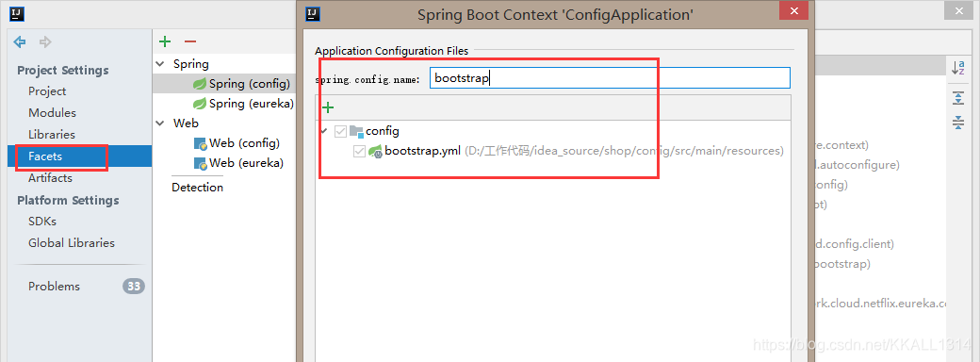Click the Spring (eureka) leaf icon
The image size is (980, 362).
click(200, 103)
